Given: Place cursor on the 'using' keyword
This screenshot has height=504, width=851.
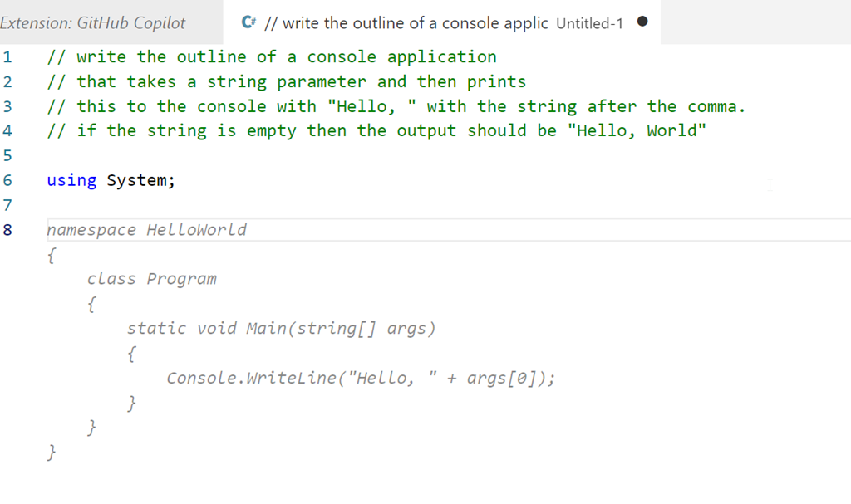Looking at the screenshot, I should pos(71,180).
